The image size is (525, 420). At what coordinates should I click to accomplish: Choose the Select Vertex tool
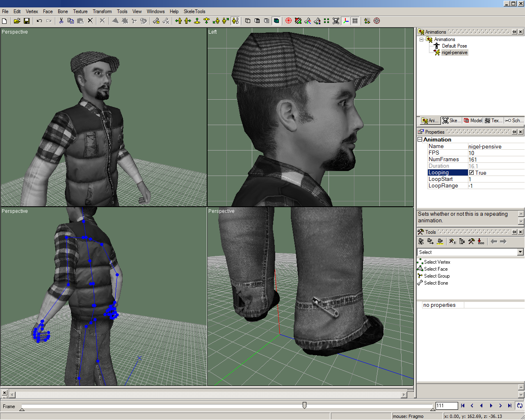click(x=437, y=262)
